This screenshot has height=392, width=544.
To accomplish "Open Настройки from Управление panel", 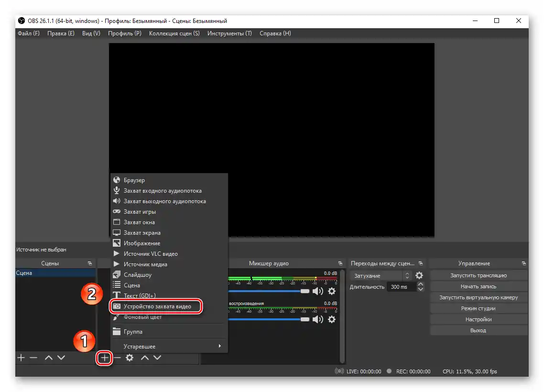I will (479, 319).
